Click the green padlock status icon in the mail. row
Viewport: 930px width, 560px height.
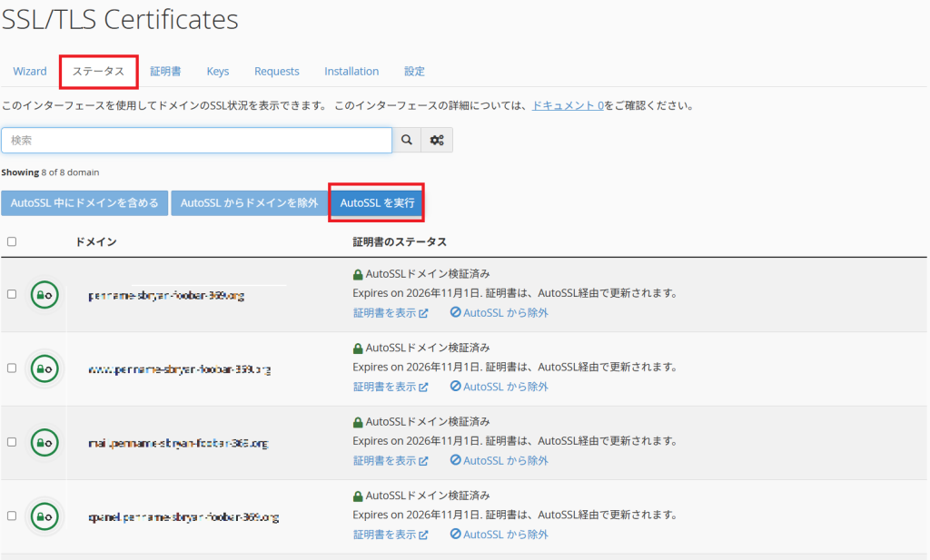pos(358,423)
